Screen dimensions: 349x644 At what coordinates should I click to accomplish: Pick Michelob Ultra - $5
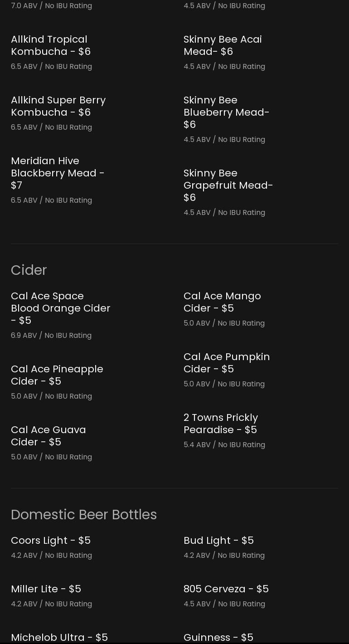(59, 637)
